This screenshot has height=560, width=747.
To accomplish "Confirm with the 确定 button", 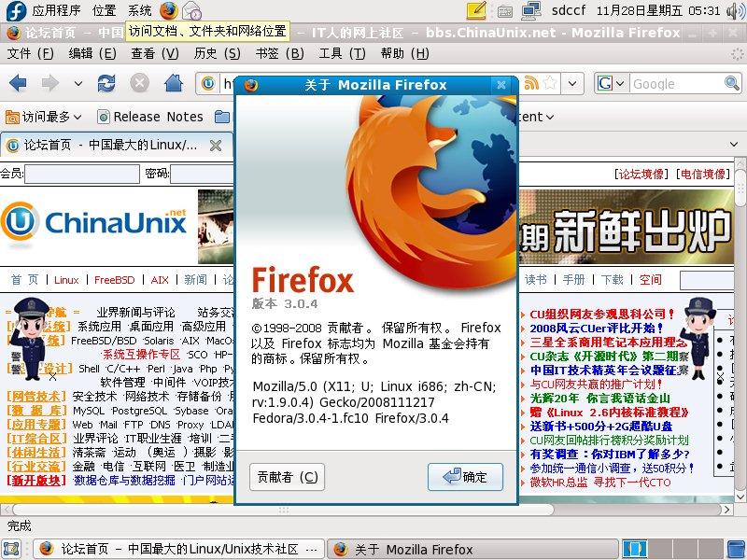I will [465, 477].
